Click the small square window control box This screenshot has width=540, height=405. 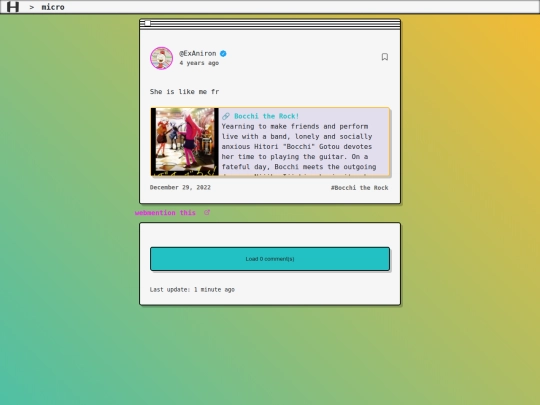(147, 23)
